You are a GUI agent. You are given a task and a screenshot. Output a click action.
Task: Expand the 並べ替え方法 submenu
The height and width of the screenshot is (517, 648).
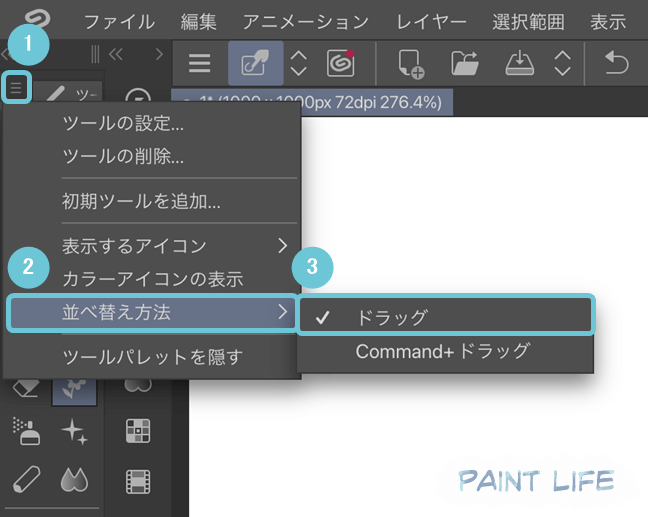tap(152, 313)
